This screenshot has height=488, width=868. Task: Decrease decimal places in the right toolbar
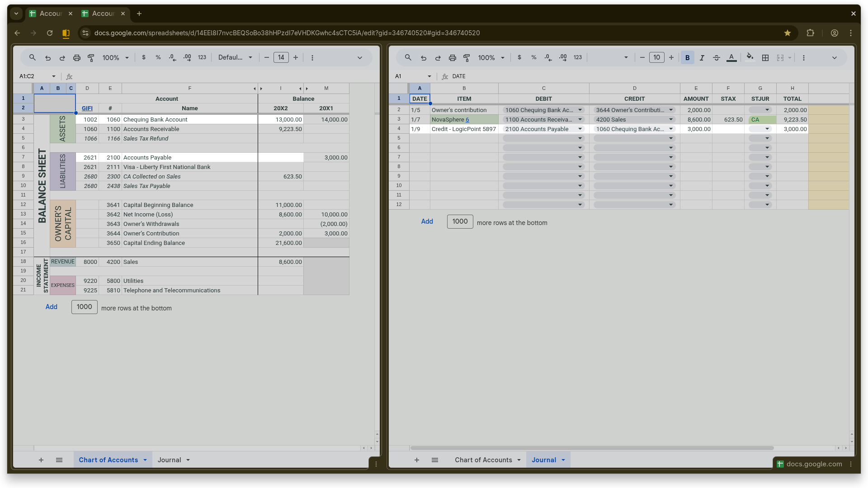tap(547, 57)
